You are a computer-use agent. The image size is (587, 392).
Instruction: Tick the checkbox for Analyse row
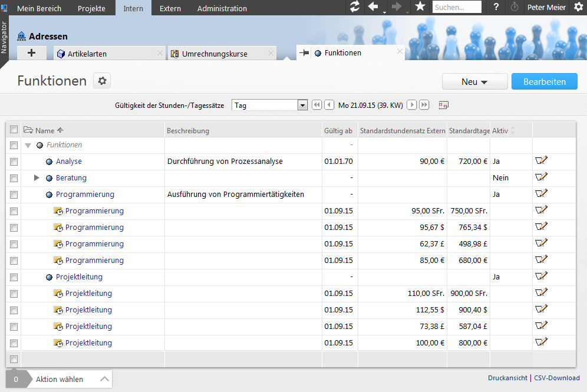click(x=14, y=162)
